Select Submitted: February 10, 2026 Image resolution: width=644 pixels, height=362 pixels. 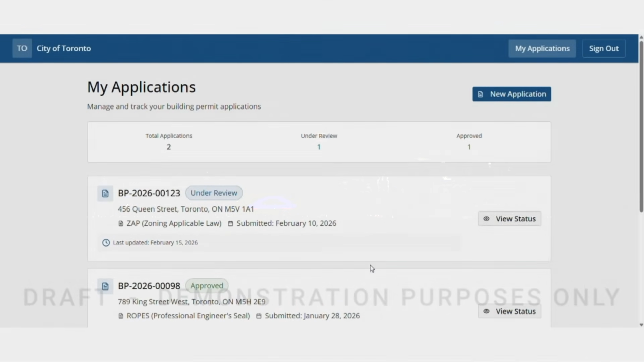286,223
